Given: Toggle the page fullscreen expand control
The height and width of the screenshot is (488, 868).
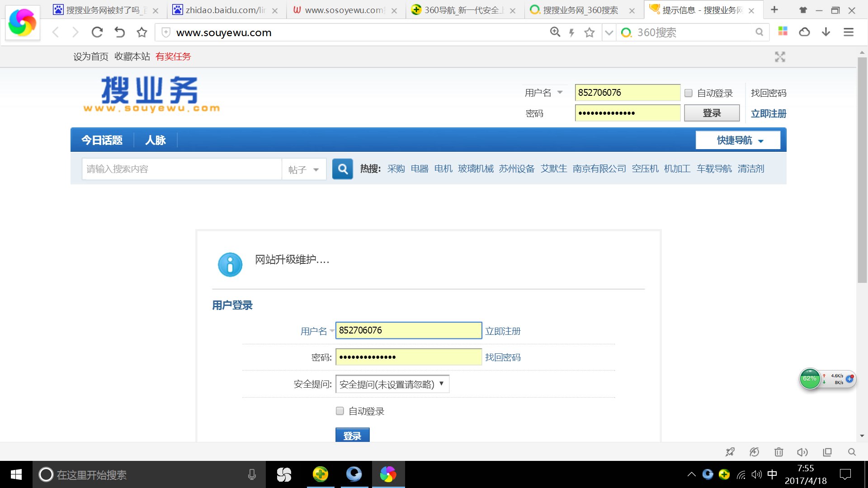Looking at the screenshot, I should coord(780,57).
